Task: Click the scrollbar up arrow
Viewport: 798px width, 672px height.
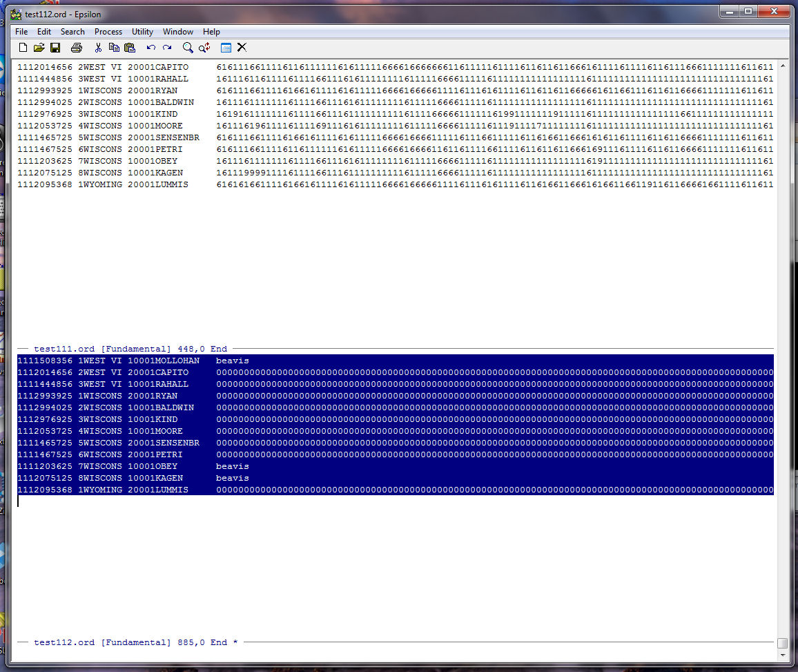Action: pyautogui.click(x=782, y=66)
